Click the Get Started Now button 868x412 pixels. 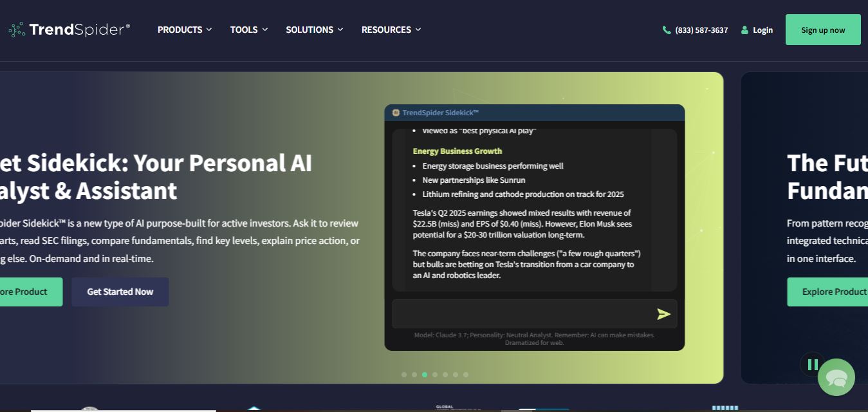pyautogui.click(x=120, y=292)
